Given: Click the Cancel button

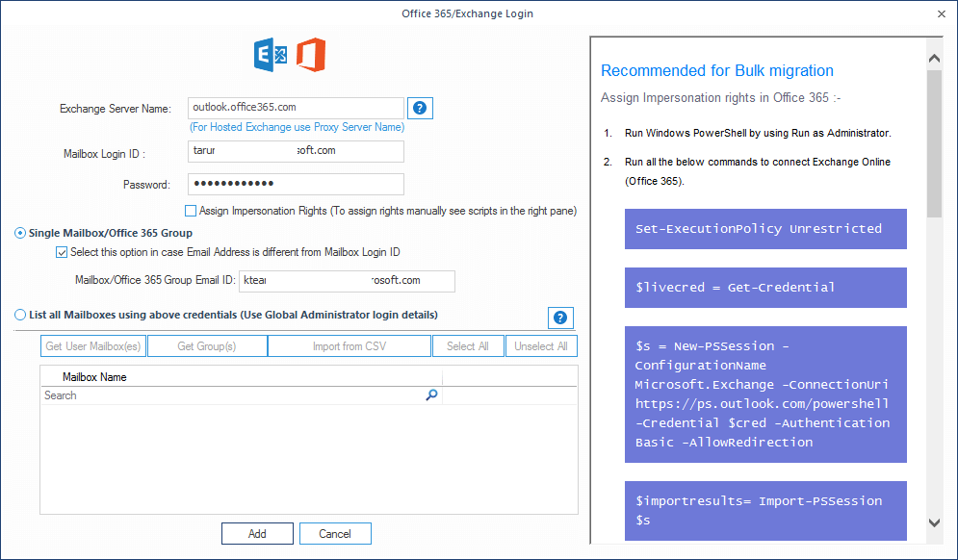Looking at the screenshot, I should [x=335, y=534].
